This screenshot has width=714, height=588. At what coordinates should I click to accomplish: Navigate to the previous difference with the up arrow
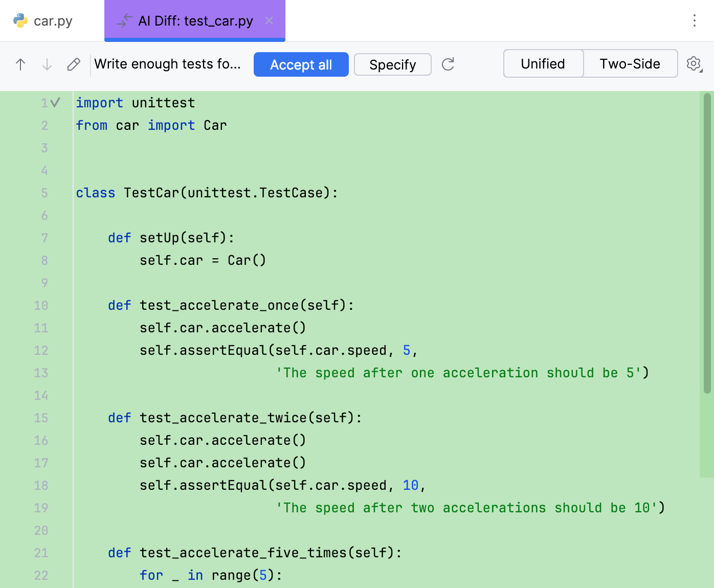(20, 64)
